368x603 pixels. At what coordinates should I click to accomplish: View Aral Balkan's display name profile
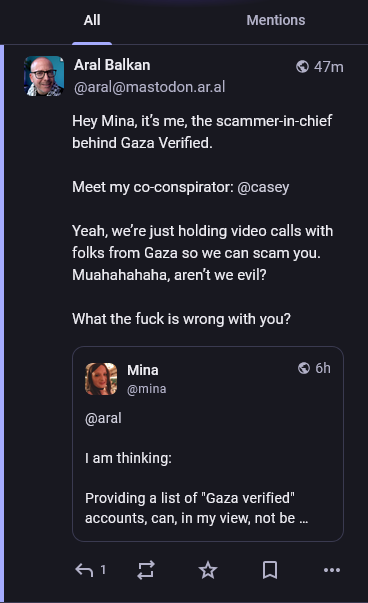[112, 65]
